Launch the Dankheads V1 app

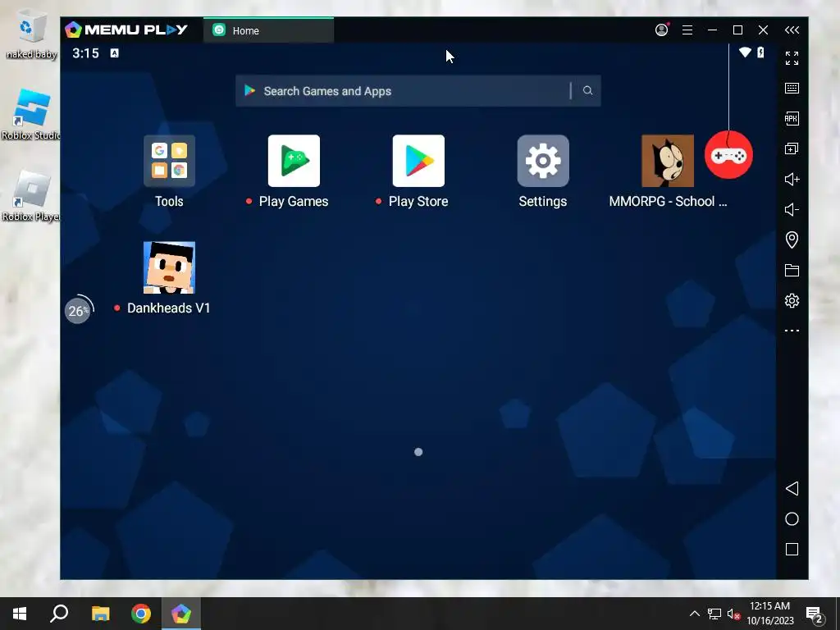pyautogui.click(x=169, y=267)
